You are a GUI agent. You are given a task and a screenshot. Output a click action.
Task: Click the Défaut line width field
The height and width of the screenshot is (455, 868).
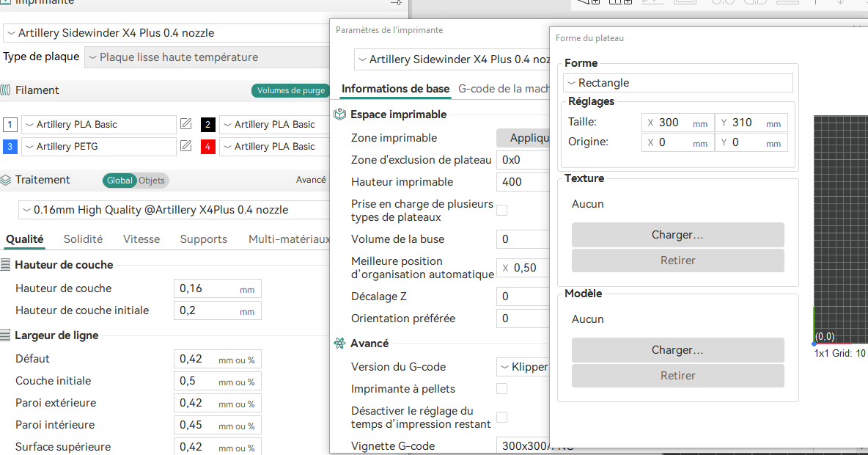click(x=218, y=359)
